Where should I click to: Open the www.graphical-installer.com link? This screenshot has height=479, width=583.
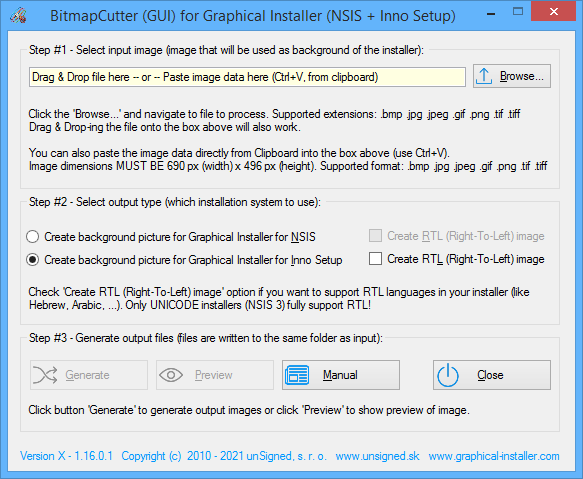[494, 456]
